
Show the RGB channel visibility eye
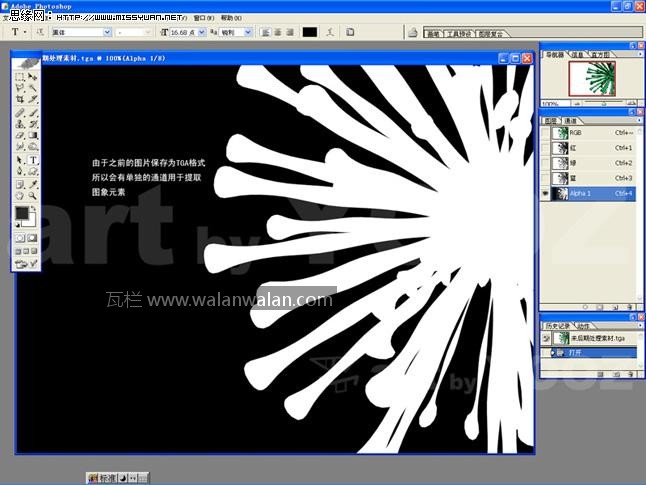click(x=546, y=133)
